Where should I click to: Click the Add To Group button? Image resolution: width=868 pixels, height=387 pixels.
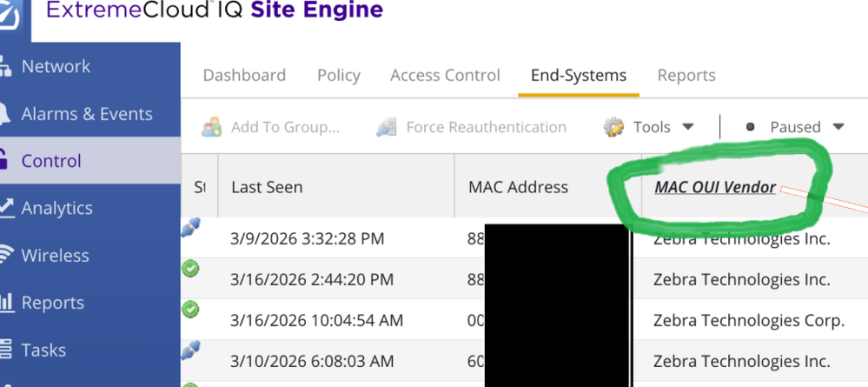pyautogui.click(x=270, y=127)
